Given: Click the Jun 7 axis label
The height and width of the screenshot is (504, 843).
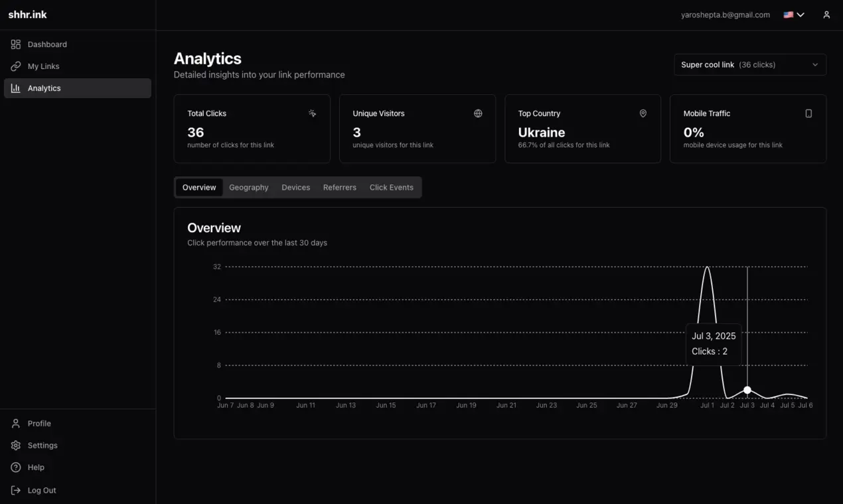Looking at the screenshot, I should point(226,405).
